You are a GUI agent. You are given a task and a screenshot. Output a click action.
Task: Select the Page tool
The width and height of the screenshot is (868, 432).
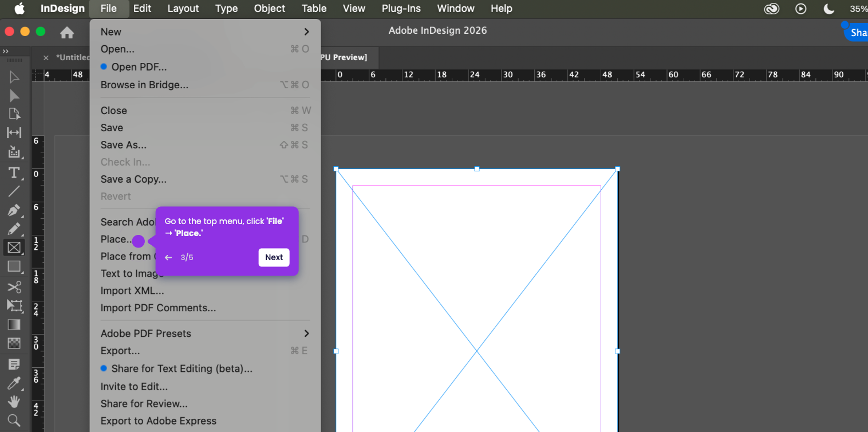[14, 114]
